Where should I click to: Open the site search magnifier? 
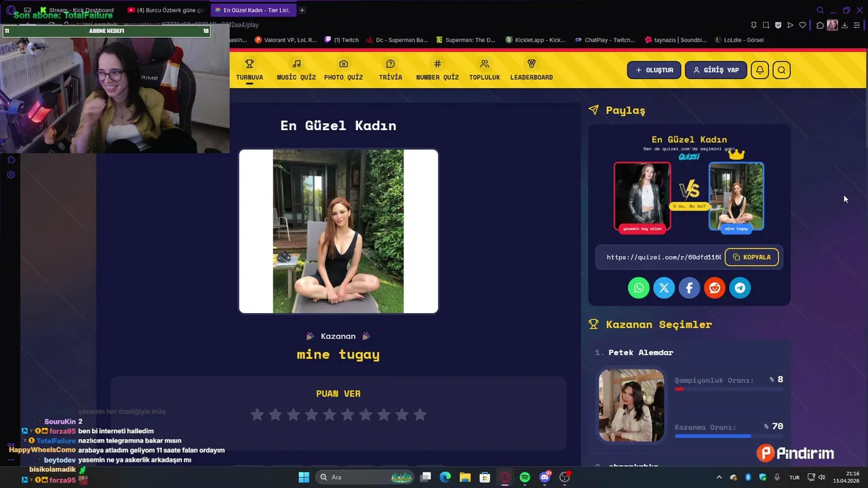tap(782, 70)
